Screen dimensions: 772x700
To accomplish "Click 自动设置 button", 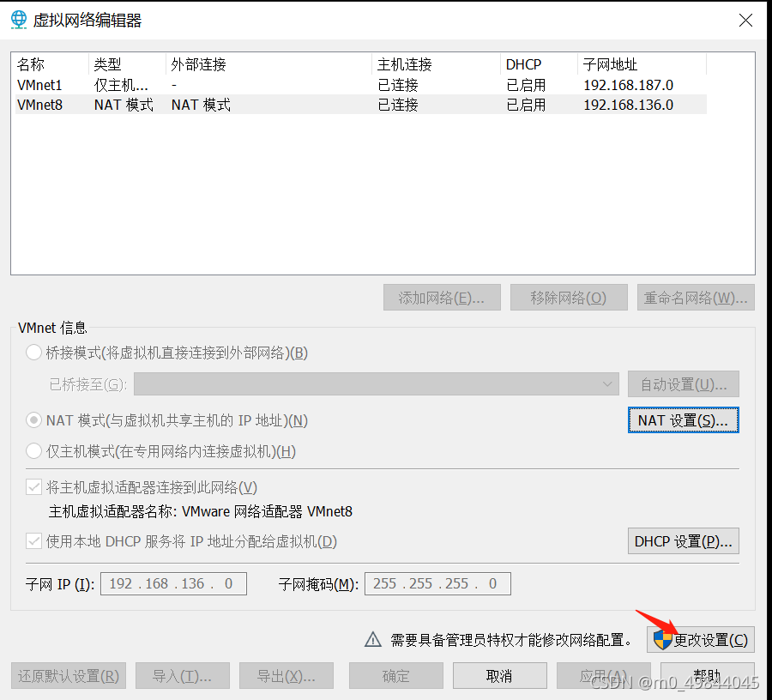I will tap(684, 384).
